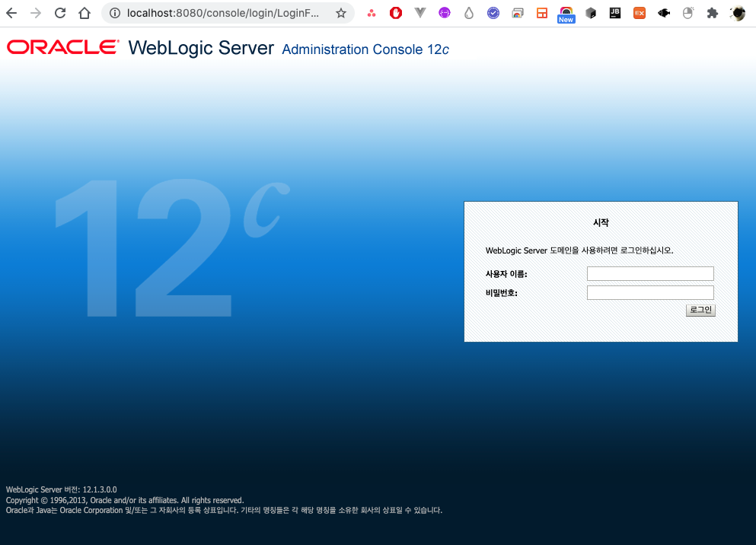Viewport: 756px width, 545px height.
Task: Click the 시작 heading in login box
Action: [601, 222]
